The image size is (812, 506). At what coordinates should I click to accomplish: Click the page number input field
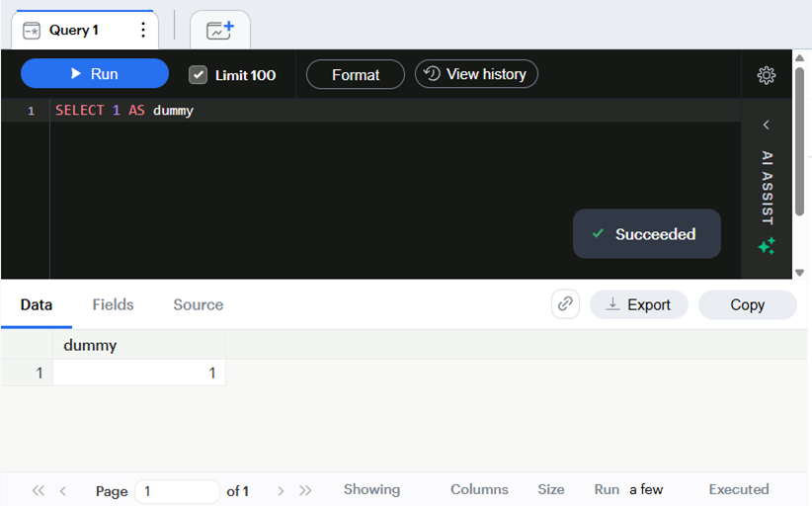click(x=177, y=491)
